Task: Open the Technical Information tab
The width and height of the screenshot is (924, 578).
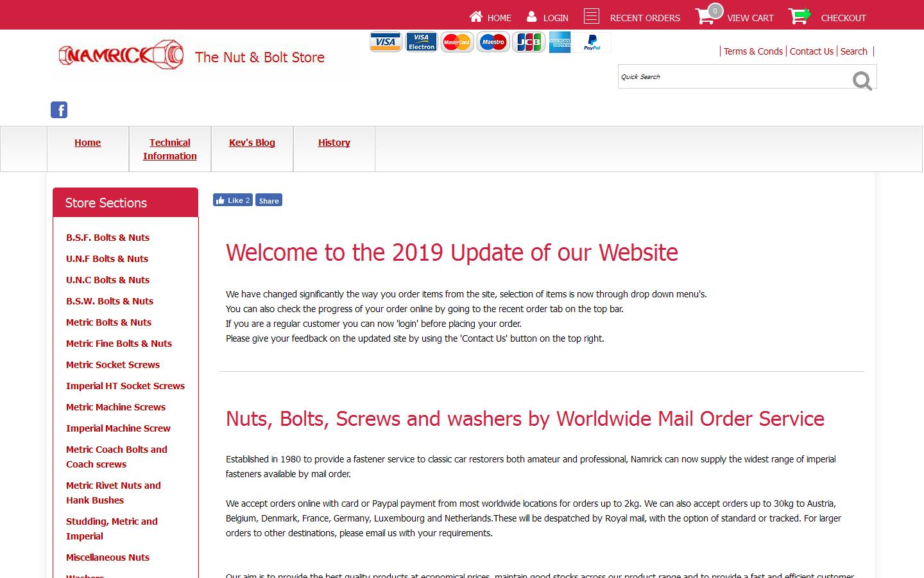Action: [169, 149]
